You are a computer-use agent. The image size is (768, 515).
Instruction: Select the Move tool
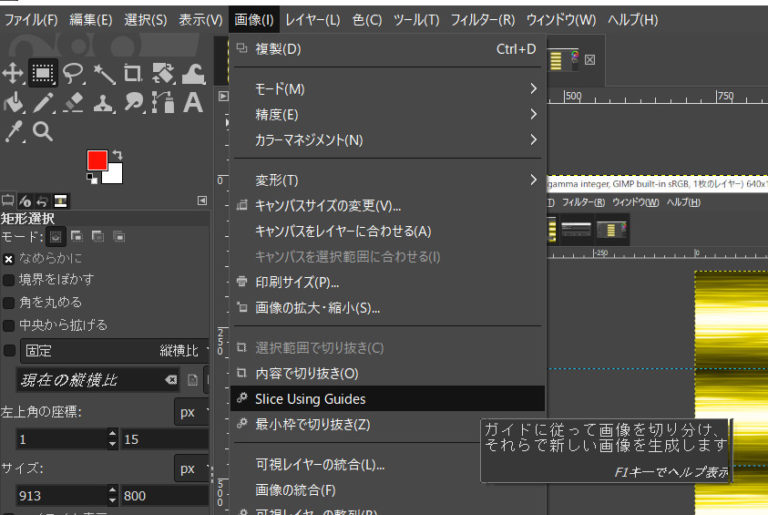point(13,72)
